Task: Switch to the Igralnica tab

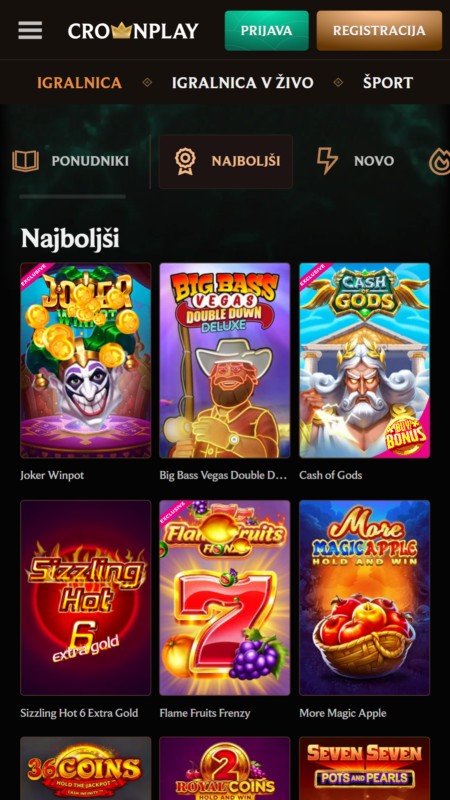Action: point(80,83)
